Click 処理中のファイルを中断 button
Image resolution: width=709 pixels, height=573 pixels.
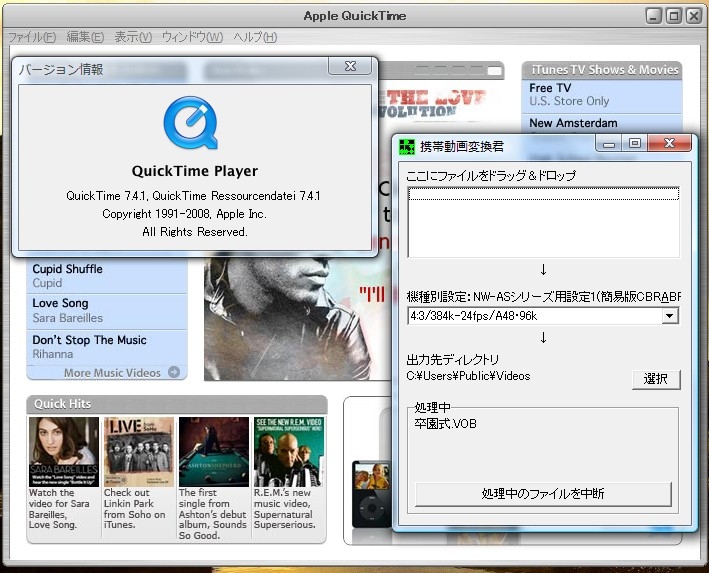[543, 494]
